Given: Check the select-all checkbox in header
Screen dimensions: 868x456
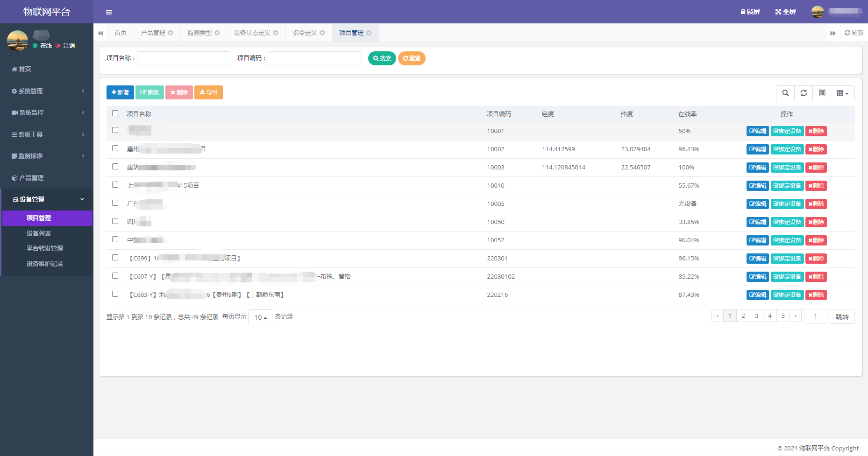Looking at the screenshot, I should pyautogui.click(x=115, y=113).
